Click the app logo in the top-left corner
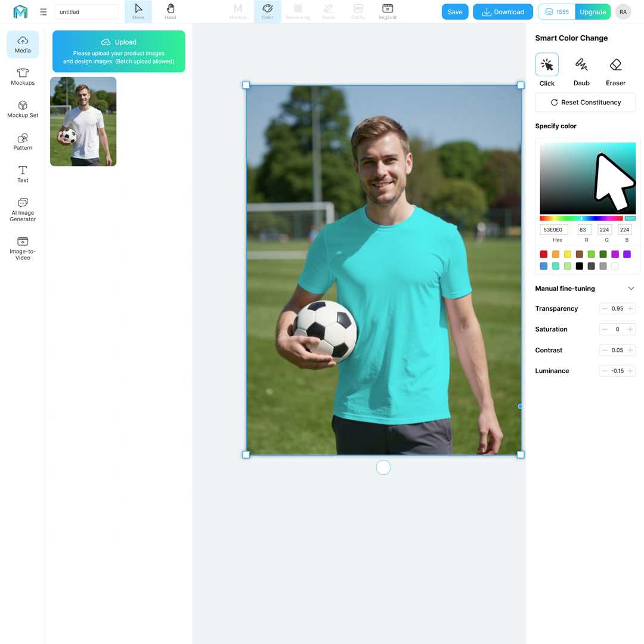This screenshot has width=644, height=644. pos(20,11)
